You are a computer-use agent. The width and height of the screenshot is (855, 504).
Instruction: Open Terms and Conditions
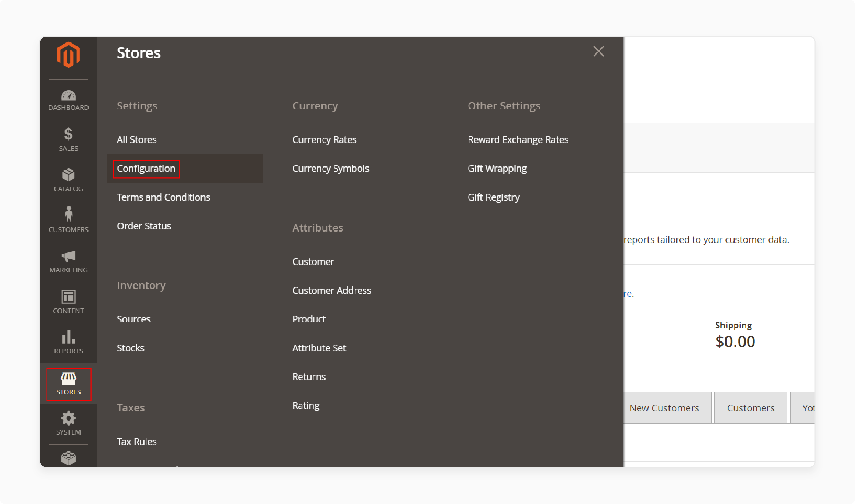[163, 197]
